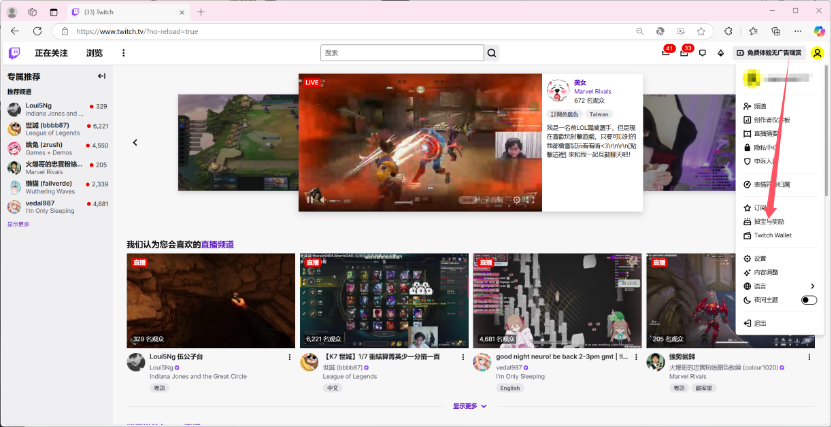Open options menu for Loui5Ng stream card
The width and height of the screenshot is (831, 427).
pyautogui.click(x=289, y=357)
